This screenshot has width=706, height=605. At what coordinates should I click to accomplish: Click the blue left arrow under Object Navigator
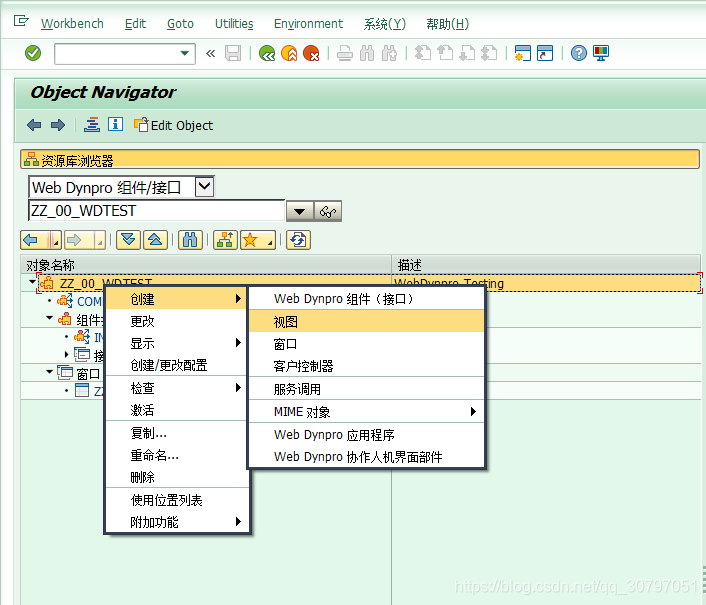coord(34,125)
